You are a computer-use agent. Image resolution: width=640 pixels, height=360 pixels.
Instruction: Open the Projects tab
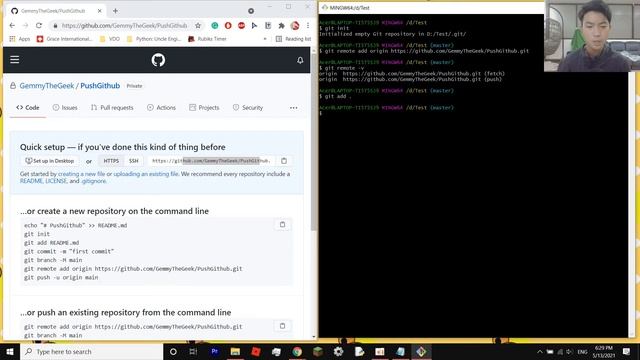click(204, 108)
